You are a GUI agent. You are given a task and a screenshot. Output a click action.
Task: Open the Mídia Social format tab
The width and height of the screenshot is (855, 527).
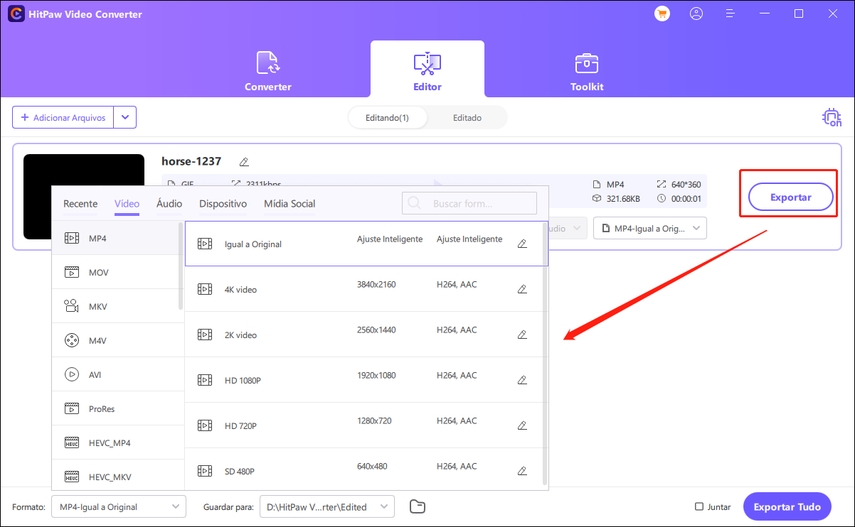pyautogui.click(x=290, y=203)
